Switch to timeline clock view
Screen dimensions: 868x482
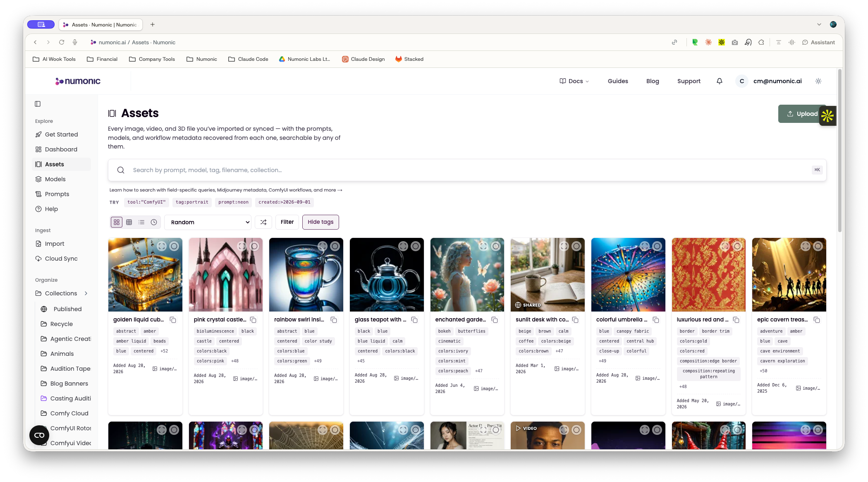tap(154, 222)
